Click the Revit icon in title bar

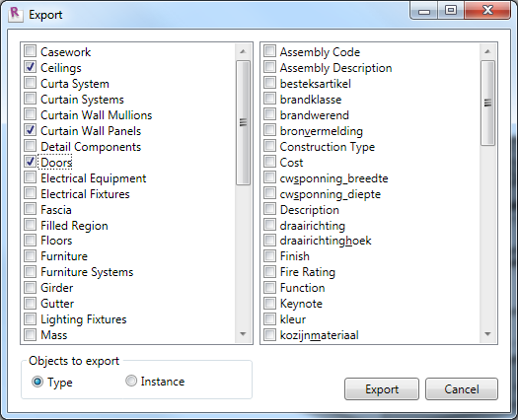(15, 15)
